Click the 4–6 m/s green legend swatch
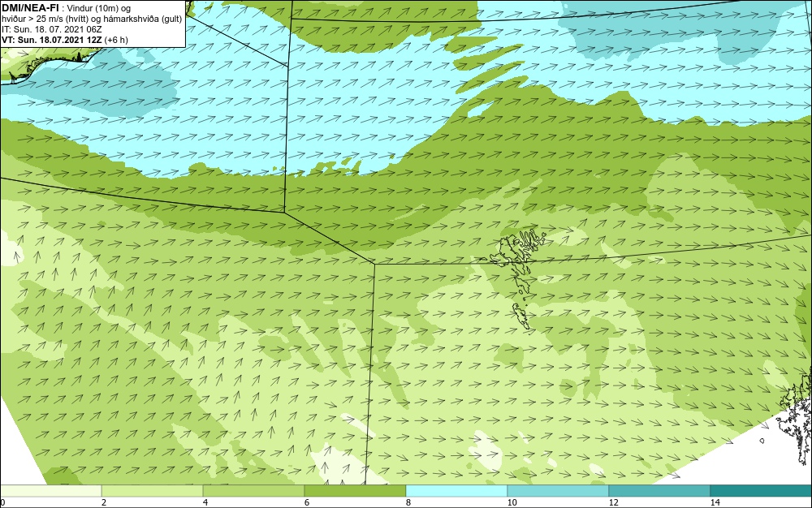The width and height of the screenshot is (812, 508). 253,491
